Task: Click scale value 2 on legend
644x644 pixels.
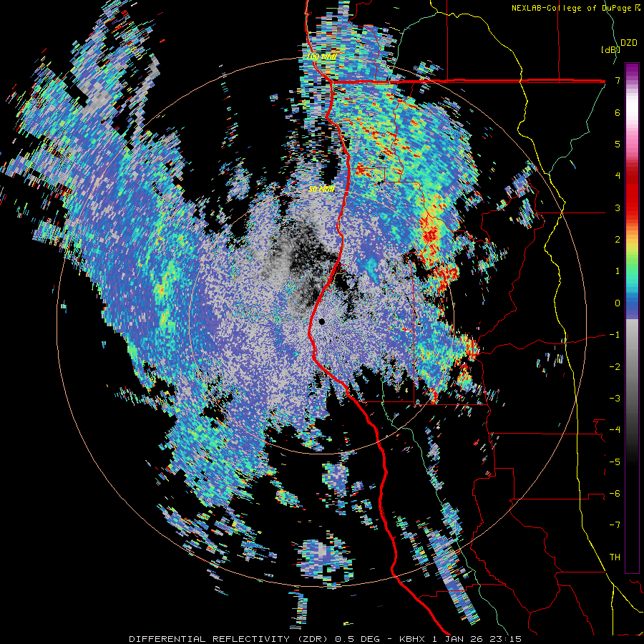Action: [x=618, y=240]
